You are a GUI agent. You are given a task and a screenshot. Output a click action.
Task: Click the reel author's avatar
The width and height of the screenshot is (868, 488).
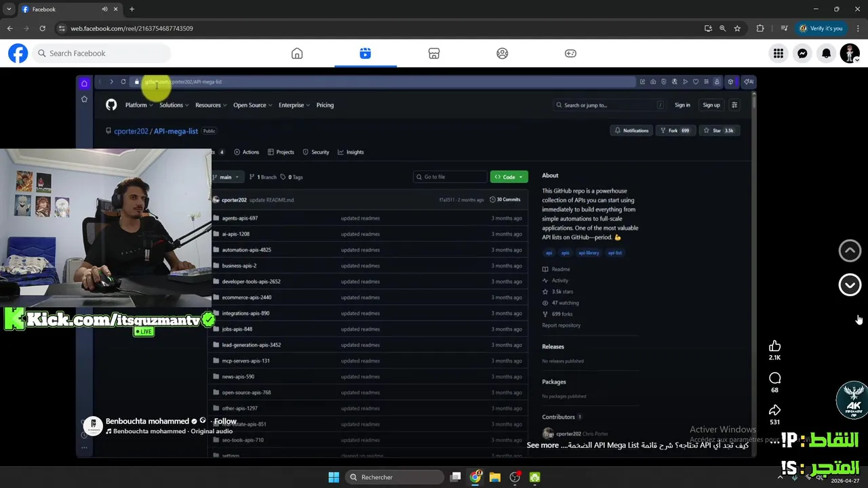click(x=93, y=425)
